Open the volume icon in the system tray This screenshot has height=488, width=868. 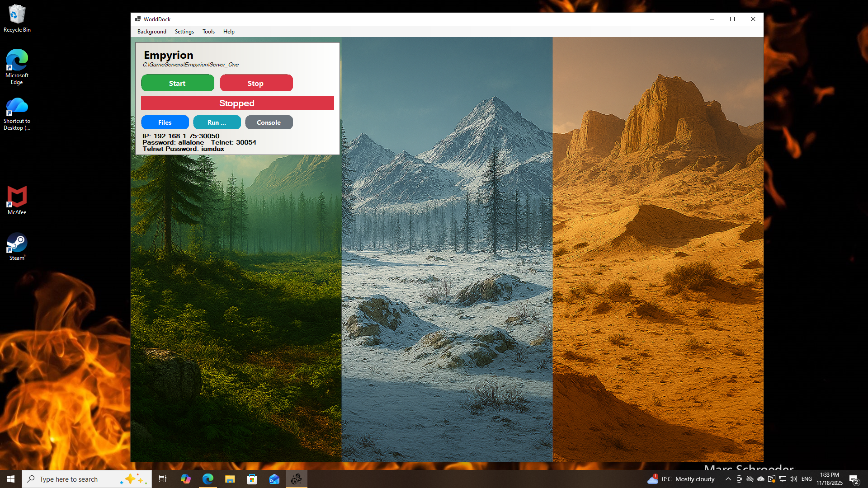tap(794, 479)
